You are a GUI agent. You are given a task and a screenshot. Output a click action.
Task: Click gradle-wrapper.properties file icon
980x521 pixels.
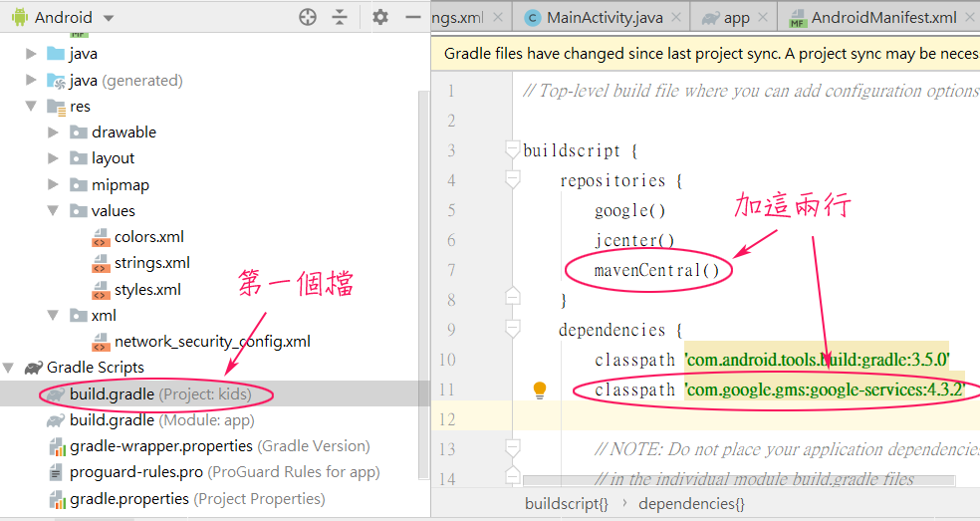(57, 446)
